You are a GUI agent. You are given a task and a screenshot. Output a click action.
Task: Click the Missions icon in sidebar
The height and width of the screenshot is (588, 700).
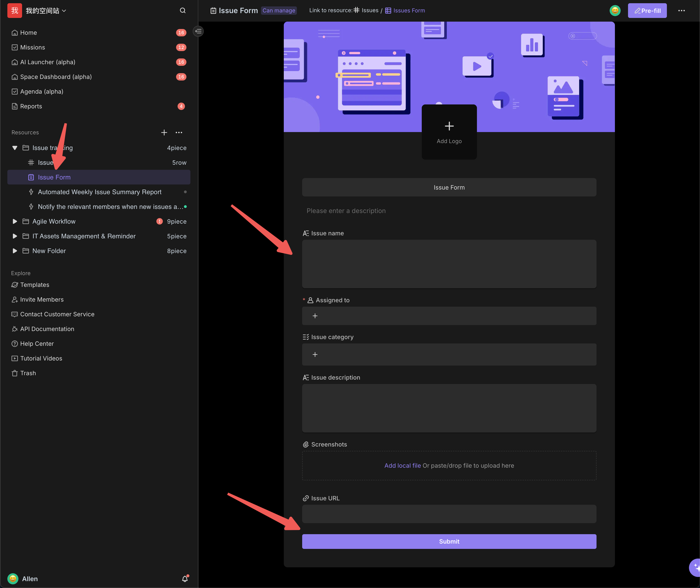[x=14, y=47]
